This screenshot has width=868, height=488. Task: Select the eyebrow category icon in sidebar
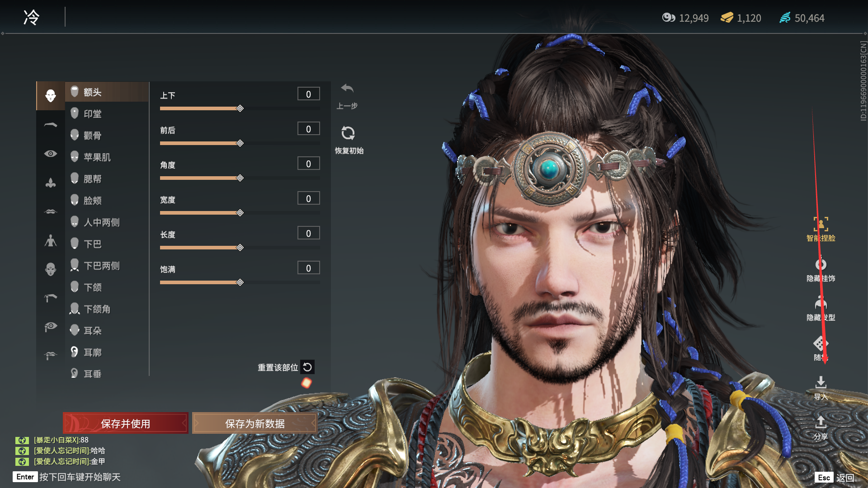pyautogui.click(x=51, y=125)
